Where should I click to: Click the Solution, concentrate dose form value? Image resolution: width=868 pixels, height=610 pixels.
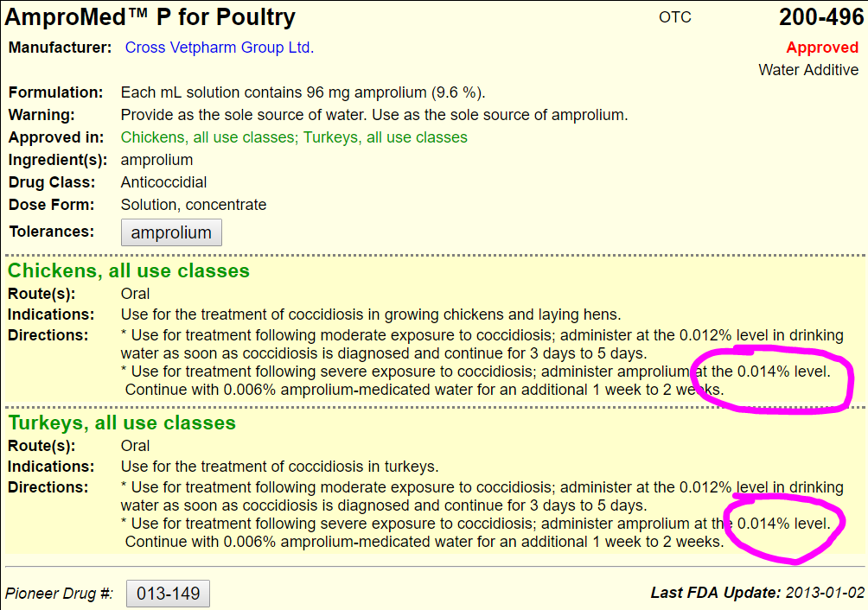click(x=194, y=205)
